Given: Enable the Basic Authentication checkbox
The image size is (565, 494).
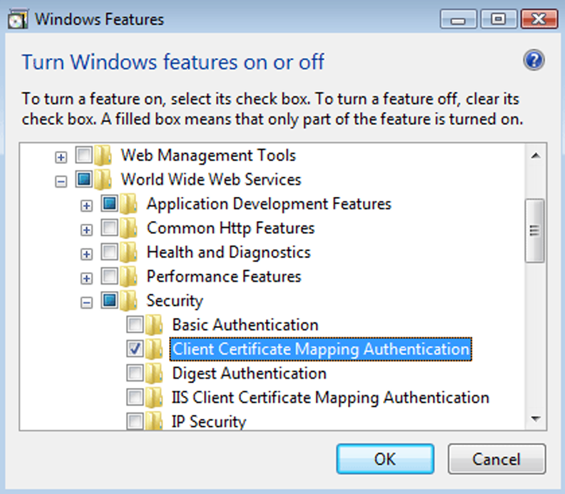Looking at the screenshot, I should [x=135, y=325].
